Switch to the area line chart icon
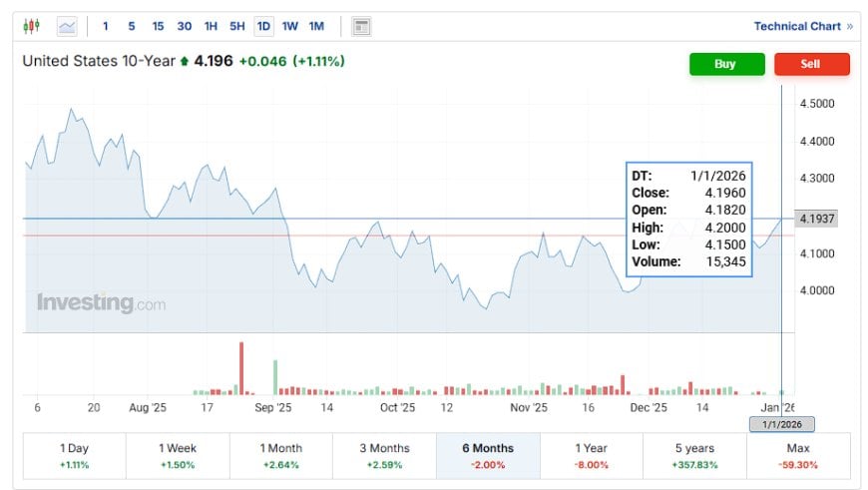 pos(67,26)
